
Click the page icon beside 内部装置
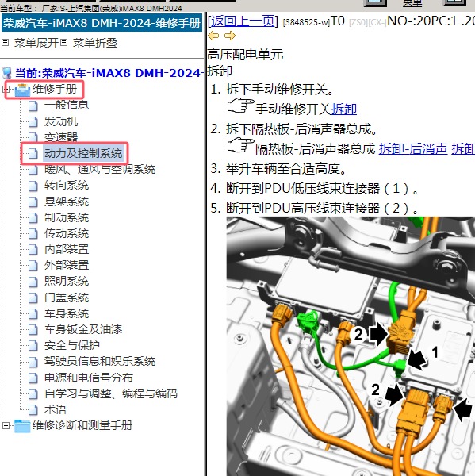(33, 250)
